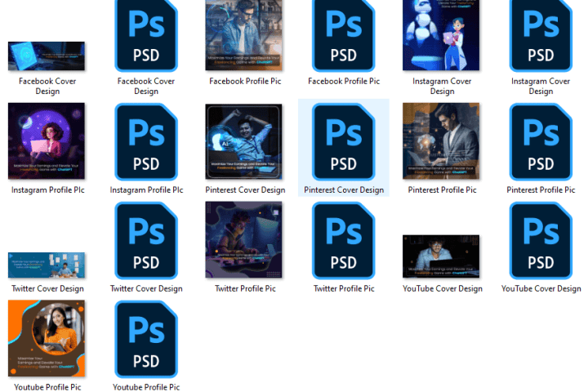
Task: Click "Pinterest Profile Pic" label under the PSD icon
Action: [x=541, y=189]
